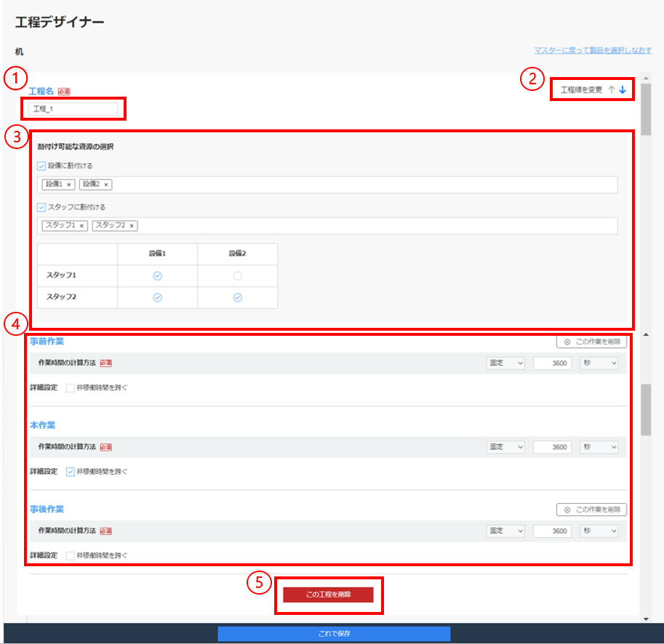Open 秒 unit dropdown for 本作業

tap(599, 447)
